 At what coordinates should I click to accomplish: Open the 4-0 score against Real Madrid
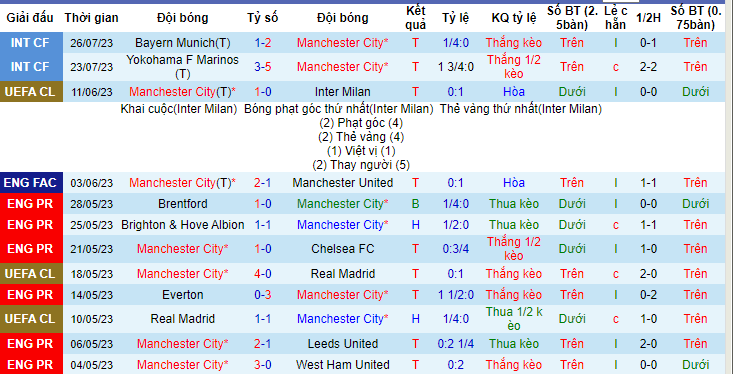263,273
